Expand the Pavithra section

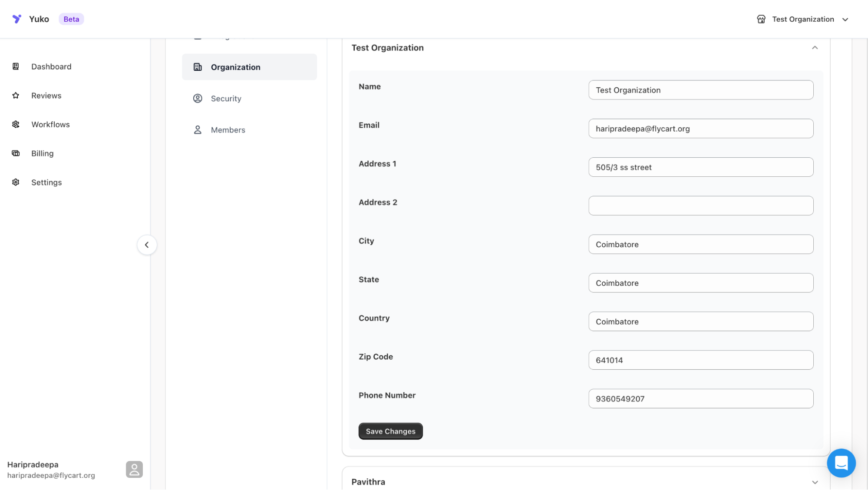(x=815, y=482)
